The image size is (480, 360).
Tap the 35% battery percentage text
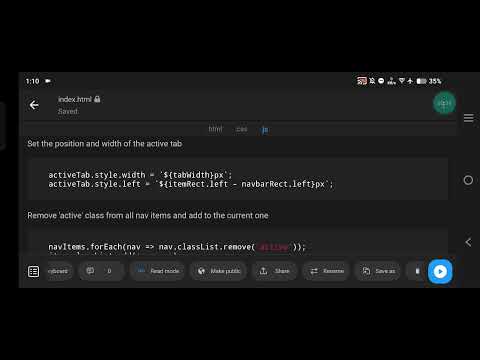435,81
